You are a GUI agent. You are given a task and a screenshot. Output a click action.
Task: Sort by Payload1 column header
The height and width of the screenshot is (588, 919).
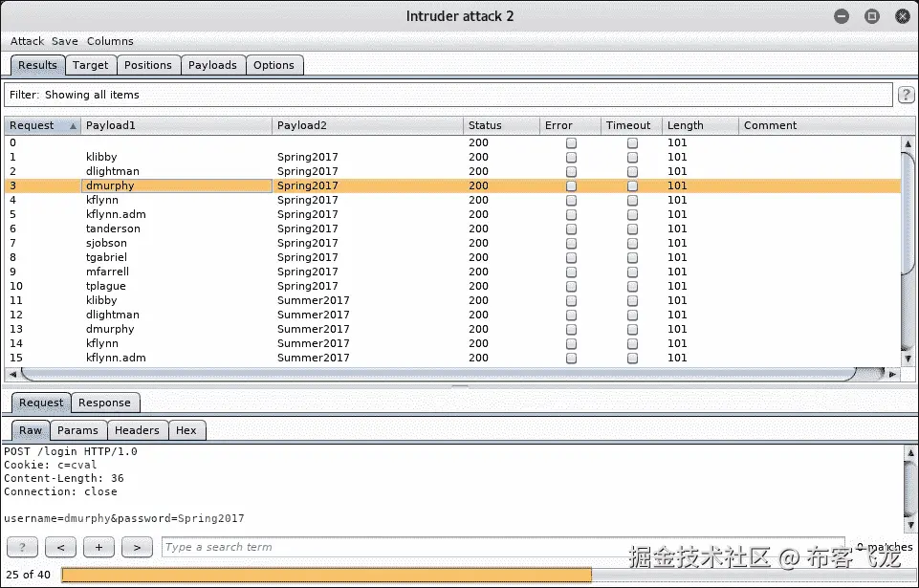tap(176, 125)
